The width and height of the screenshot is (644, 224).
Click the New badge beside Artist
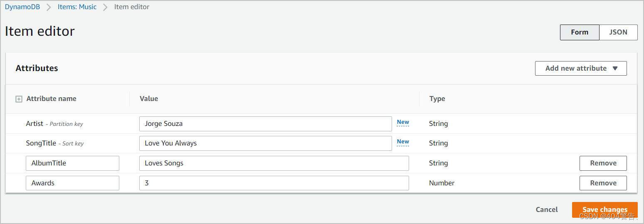pos(402,122)
